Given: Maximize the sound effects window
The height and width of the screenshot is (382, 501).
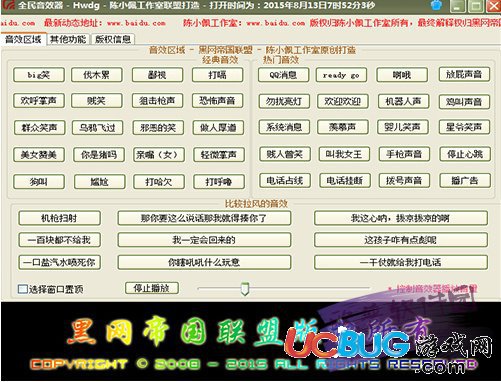Looking at the screenshot, I should [x=475, y=6].
